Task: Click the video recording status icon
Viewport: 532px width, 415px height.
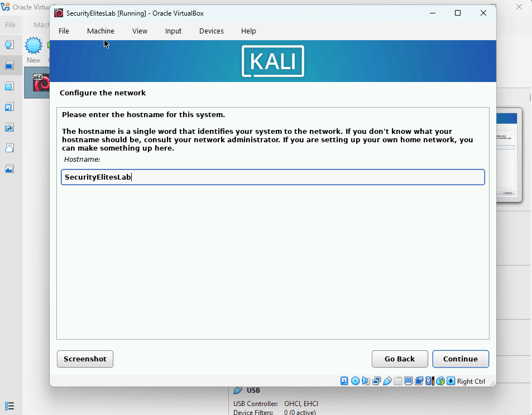Action: [x=418, y=381]
